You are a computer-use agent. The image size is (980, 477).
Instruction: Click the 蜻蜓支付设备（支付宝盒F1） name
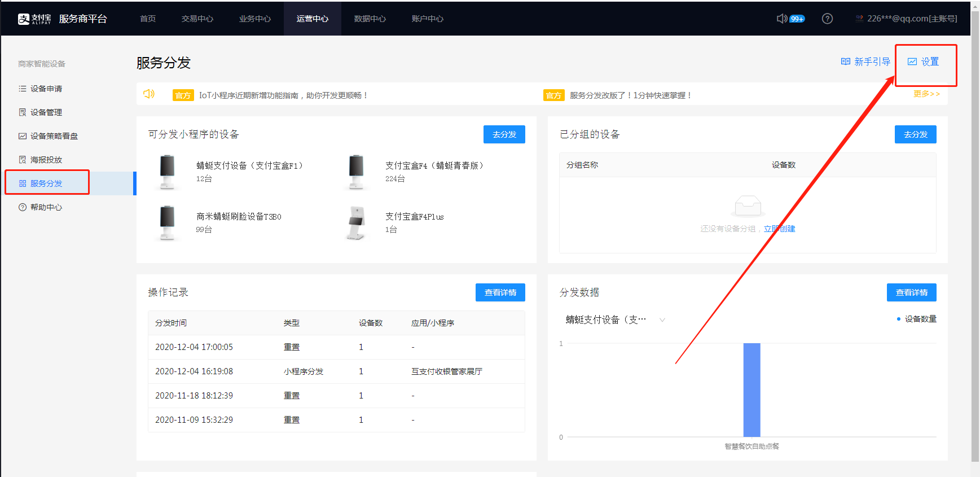tap(251, 165)
